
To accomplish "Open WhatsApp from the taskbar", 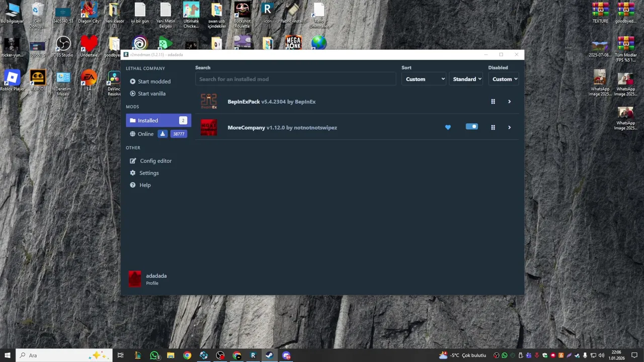I will (154, 355).
